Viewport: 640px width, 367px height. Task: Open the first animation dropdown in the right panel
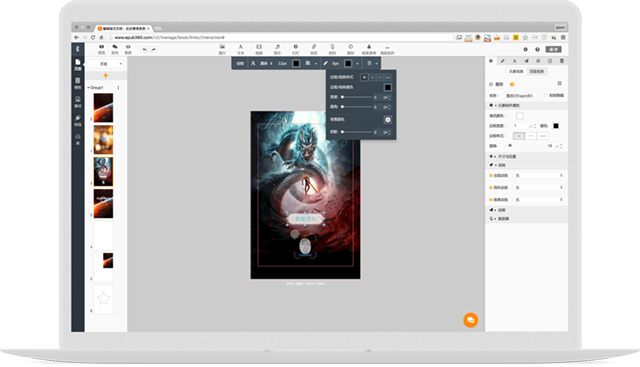click(x=538, y=176)
